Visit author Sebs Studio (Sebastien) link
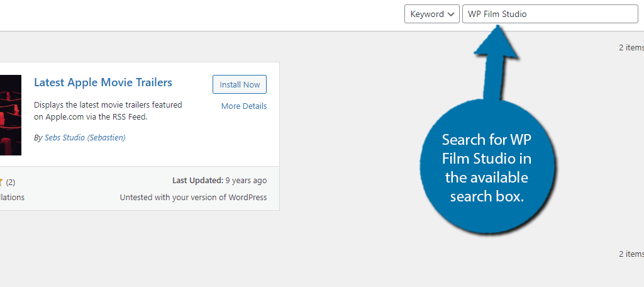644x287 pixels. click(85, 138)
